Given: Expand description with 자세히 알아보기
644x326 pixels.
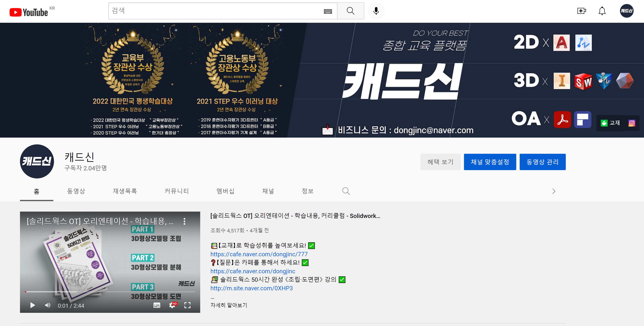Looking at the screenshot, I should 228,305.
